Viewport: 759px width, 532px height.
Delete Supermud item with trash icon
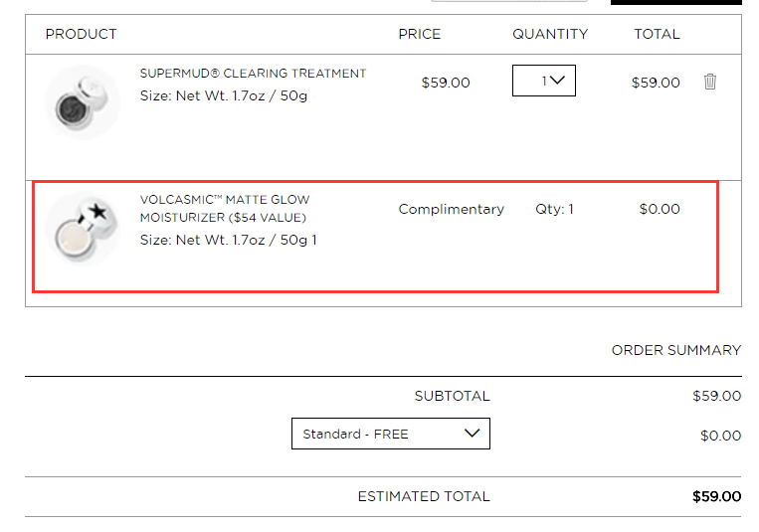709,82
